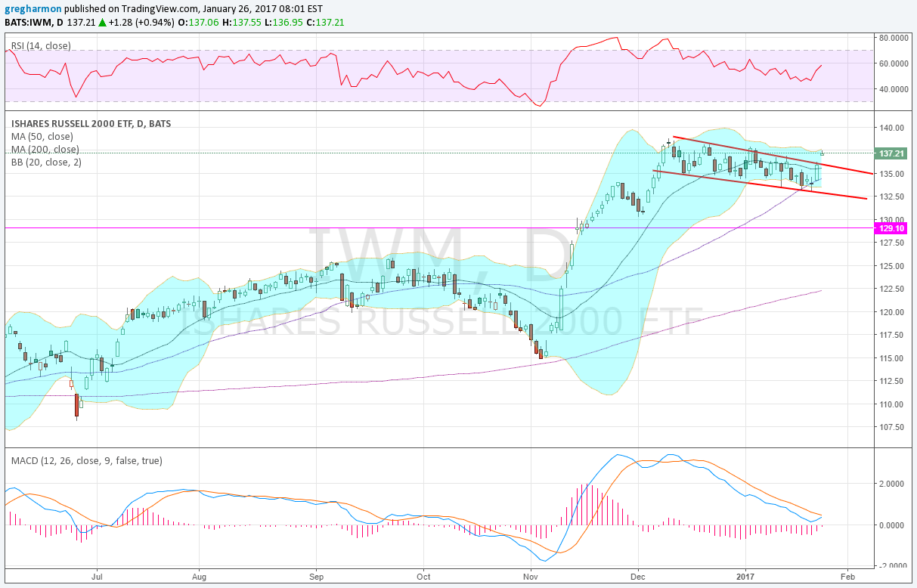Viewport: 917px width, 588px height.
Task: Click the RSI 80.0000 axis label
Action: point(894,37)
